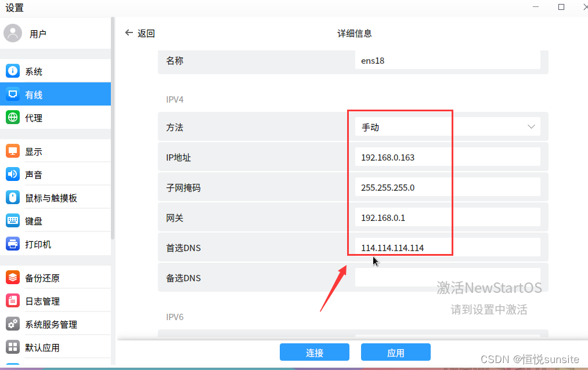Click the chevron of 方法 dropdown
The image size is (588, 370).
[531, 126]
